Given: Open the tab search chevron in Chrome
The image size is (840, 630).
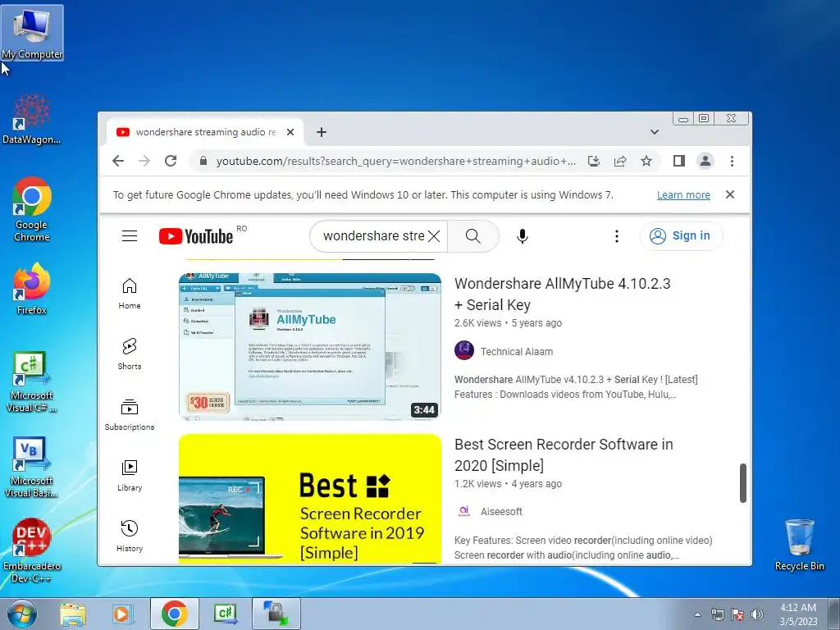Looking at the screenshot, I should pyautogui.click(x=654, y=132).
